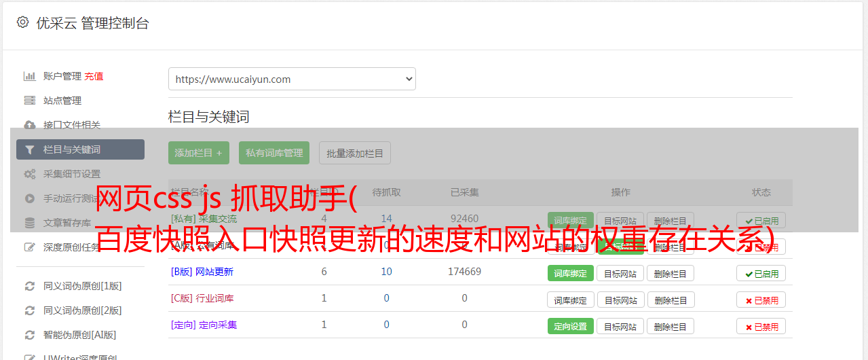Click the edit icon for 深度原创任务
This screenshot has width=868, height=360.
pos(30,247)
